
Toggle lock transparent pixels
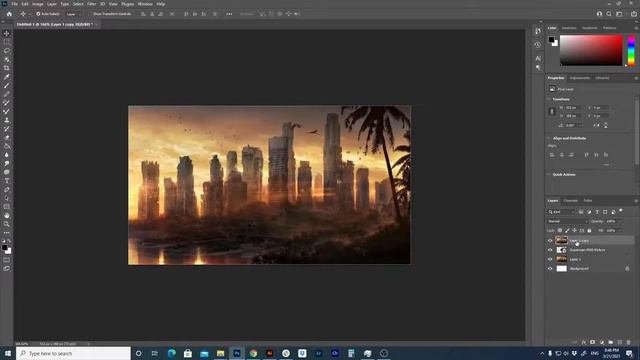click(560, 231)
